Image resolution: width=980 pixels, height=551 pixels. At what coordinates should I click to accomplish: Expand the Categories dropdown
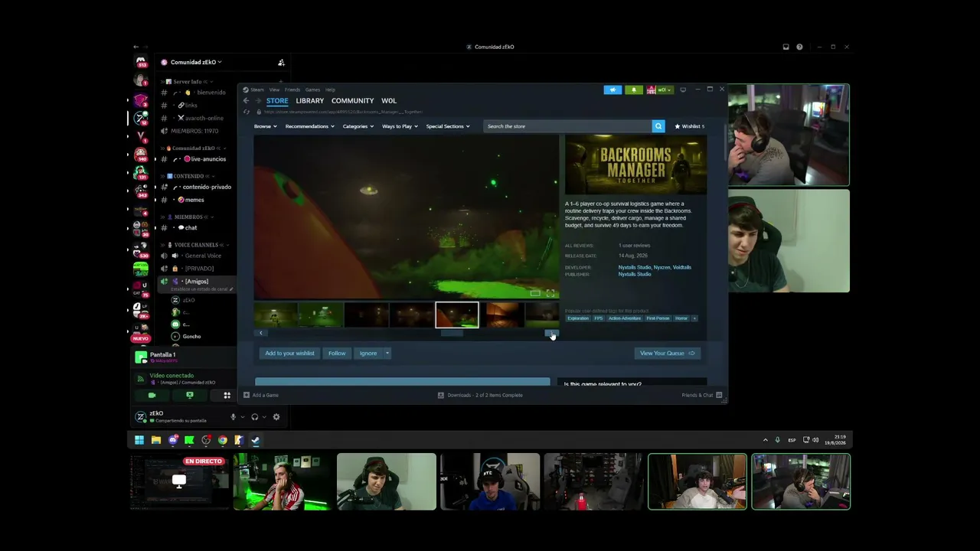coord(358,126)
